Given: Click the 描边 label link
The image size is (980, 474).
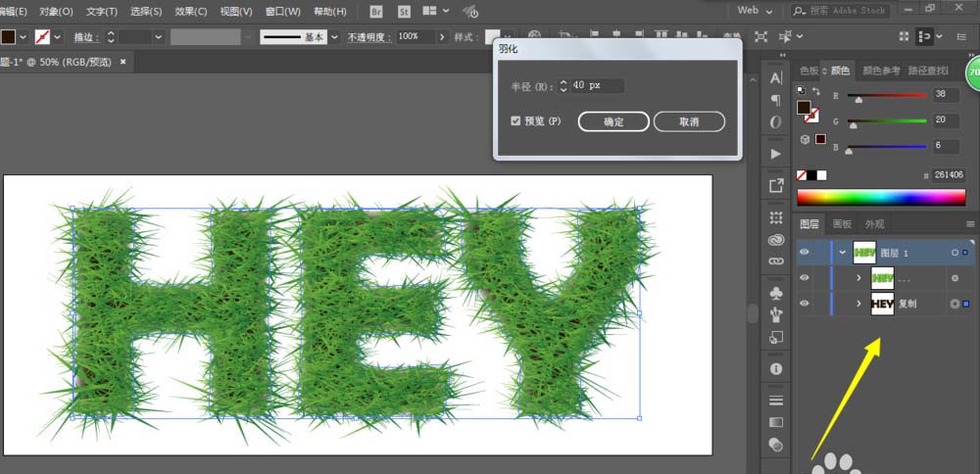Looking at the screenshot, I should click(86, 37).
